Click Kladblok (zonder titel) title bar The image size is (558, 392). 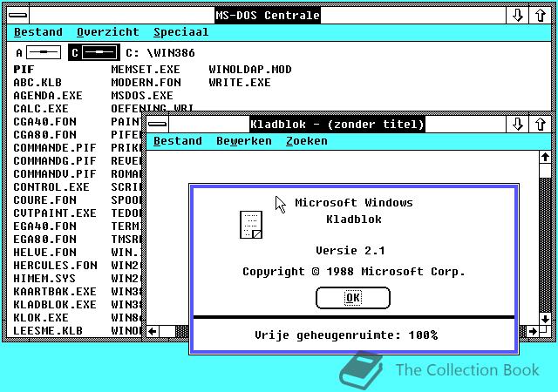pos(337,125)
